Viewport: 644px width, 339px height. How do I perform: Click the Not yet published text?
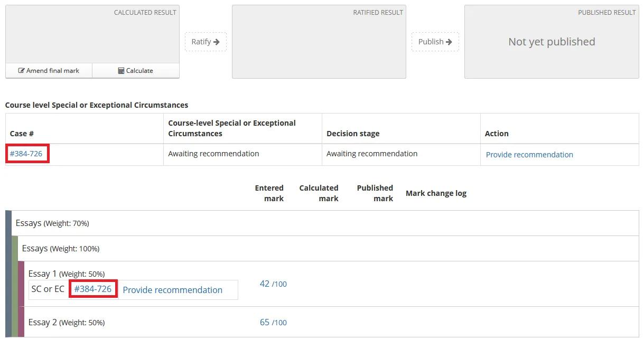tap(552, 42)
